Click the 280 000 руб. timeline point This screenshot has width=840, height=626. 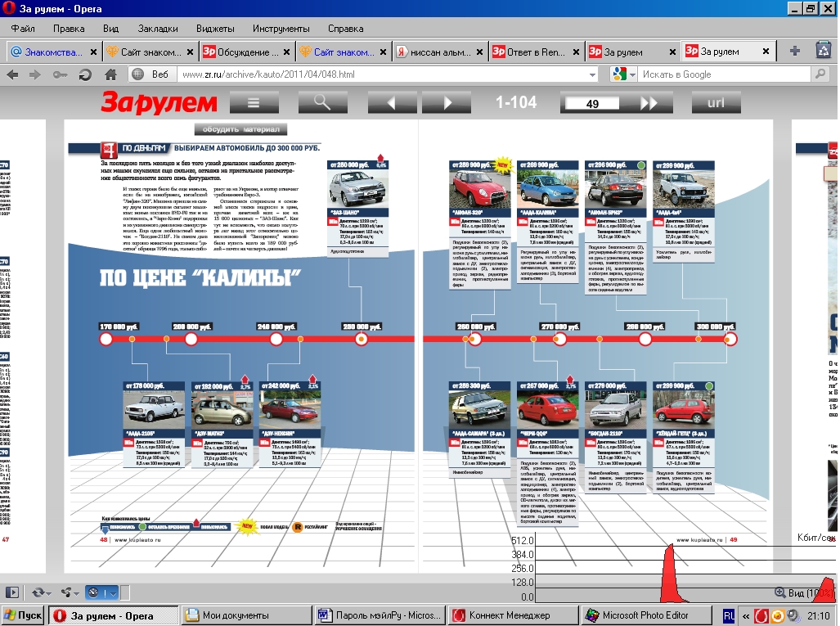point(645,339)
